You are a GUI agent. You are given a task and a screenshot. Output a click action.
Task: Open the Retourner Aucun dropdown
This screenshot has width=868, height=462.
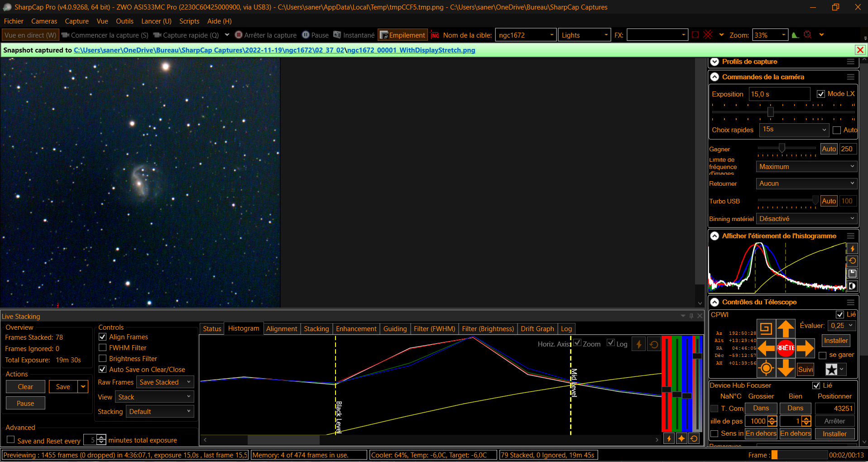[806, 183]
